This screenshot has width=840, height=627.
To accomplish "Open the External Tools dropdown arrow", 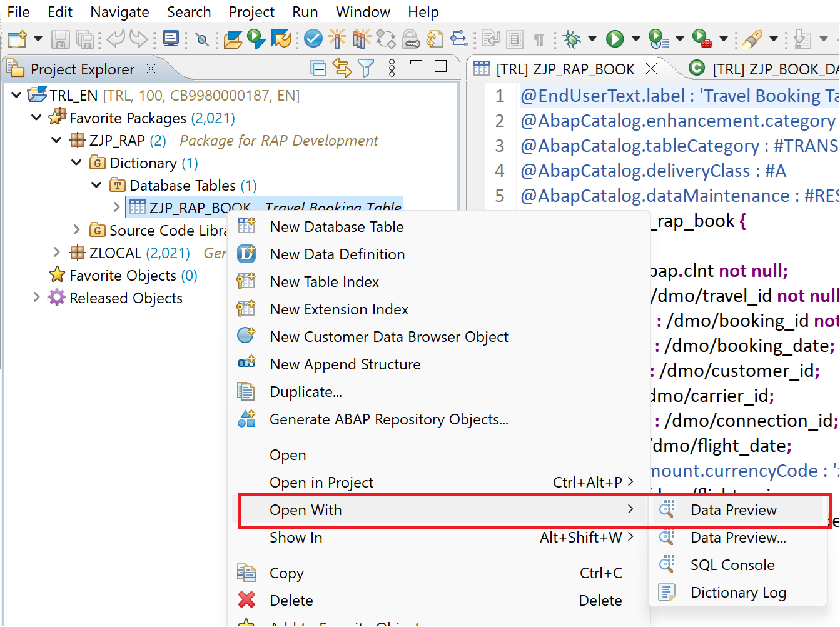I will click(x=723, y=39).
